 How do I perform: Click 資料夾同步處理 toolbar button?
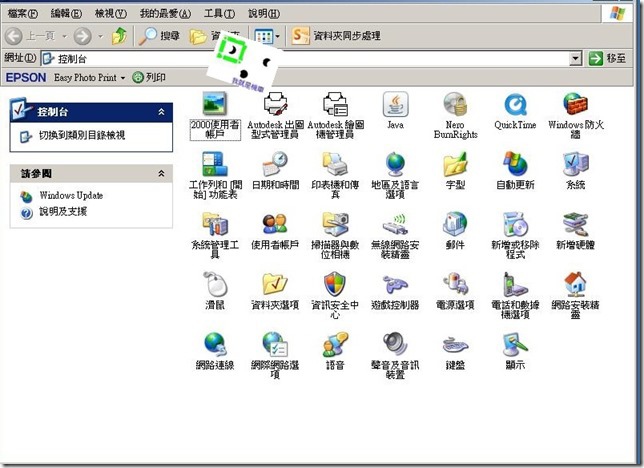coord(336,36)
